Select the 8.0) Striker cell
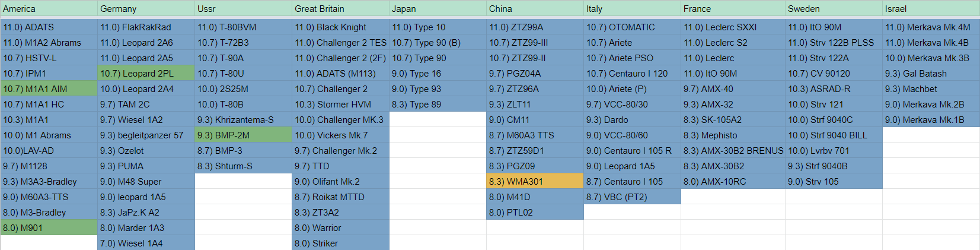The image size is (980, 250). pos(340,243)
